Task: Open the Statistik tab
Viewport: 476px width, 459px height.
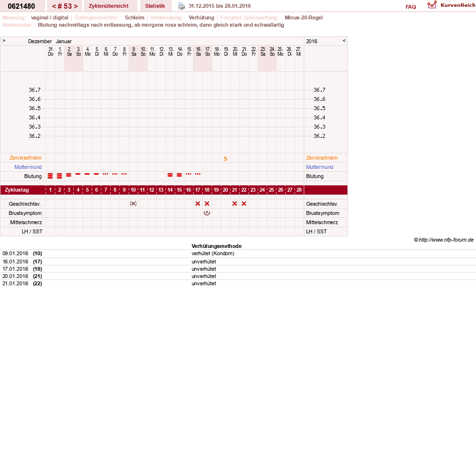Action: click(155, 6)
